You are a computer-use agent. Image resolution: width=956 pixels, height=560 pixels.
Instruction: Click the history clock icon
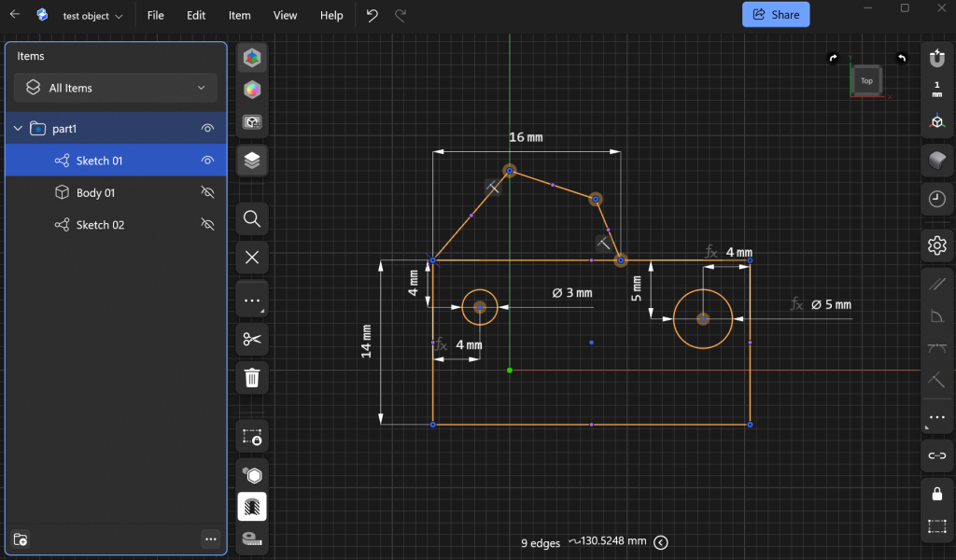936,199
